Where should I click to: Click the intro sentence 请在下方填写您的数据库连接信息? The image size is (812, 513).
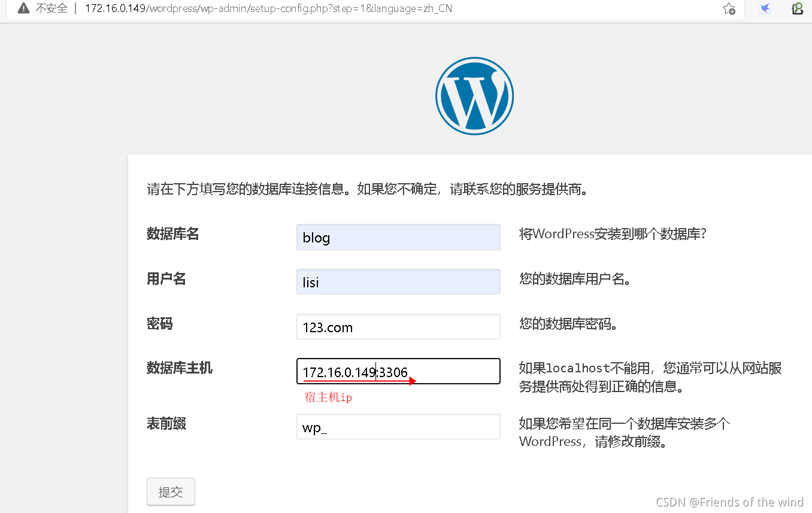pyautogui.click(x=368, y=190)
